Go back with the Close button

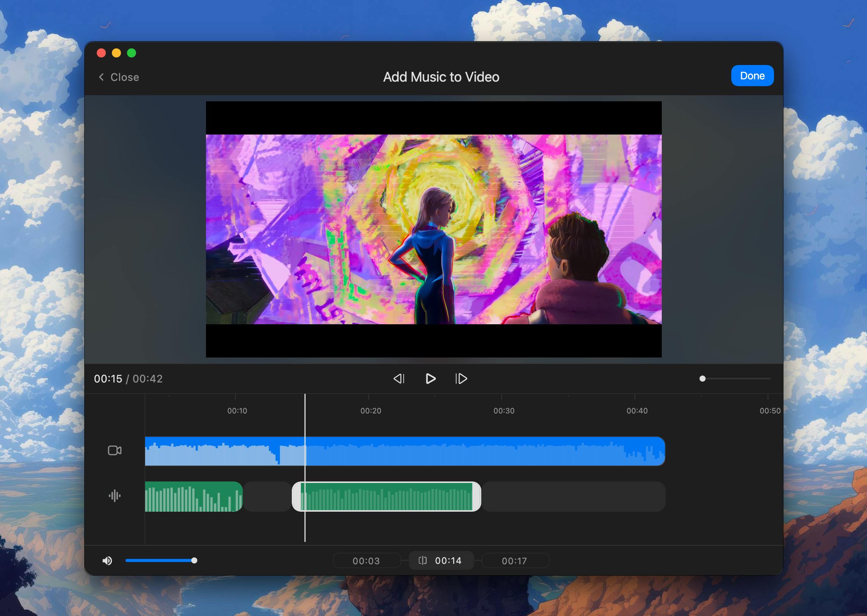click(119, 77)
